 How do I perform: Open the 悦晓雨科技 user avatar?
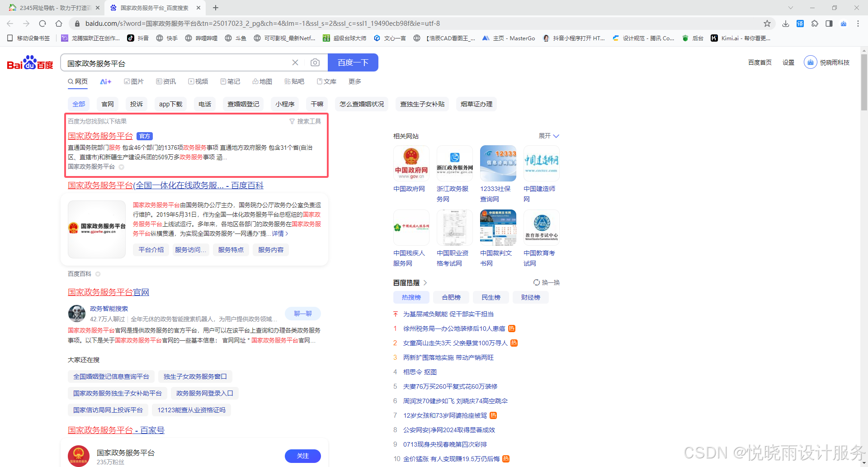pyautogui.click(x=810, y=62)
